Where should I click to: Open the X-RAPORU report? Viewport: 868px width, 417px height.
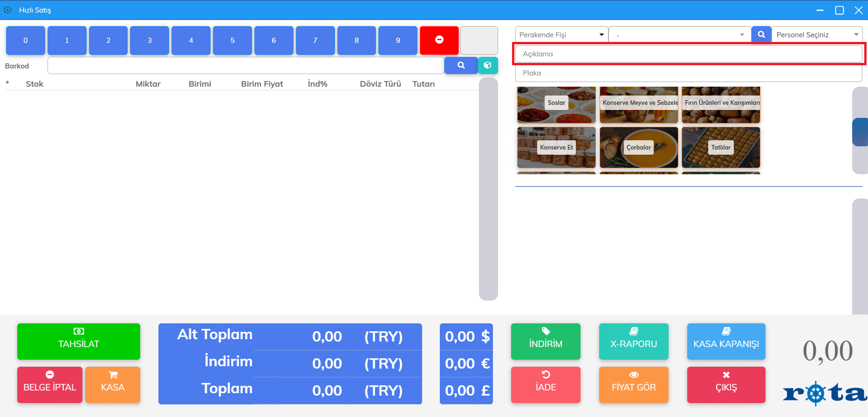pyautogui.click(x=634, y=341)
